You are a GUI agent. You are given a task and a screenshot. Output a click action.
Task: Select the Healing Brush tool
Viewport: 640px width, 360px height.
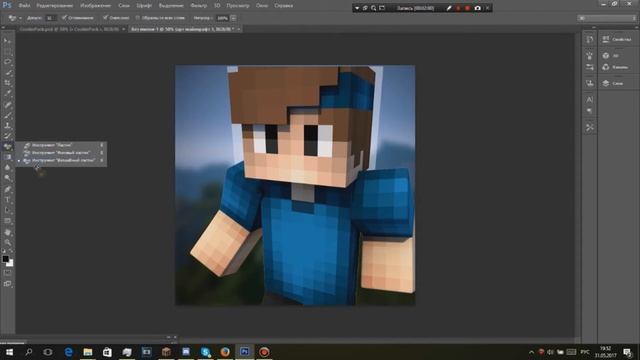(7, 104)
